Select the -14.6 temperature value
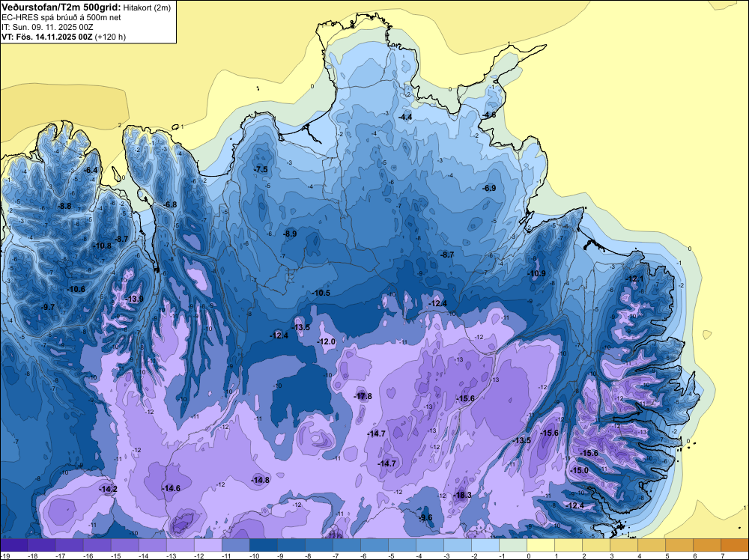The image size is (749, 560). click(171, 488)
